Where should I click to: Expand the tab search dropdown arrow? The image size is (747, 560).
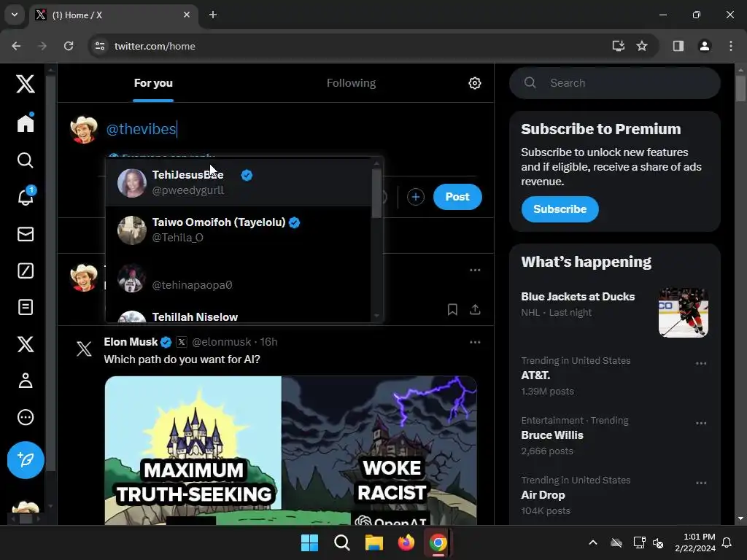pos(15,15)
